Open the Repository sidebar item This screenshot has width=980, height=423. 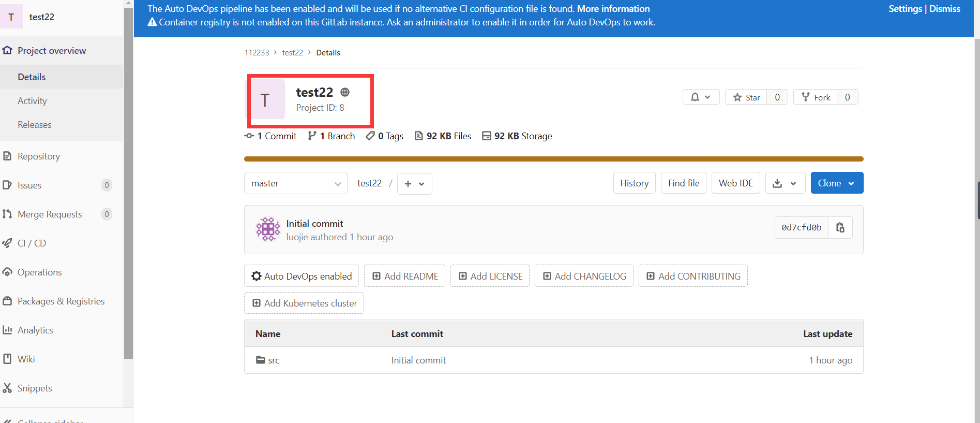(39, 156)
